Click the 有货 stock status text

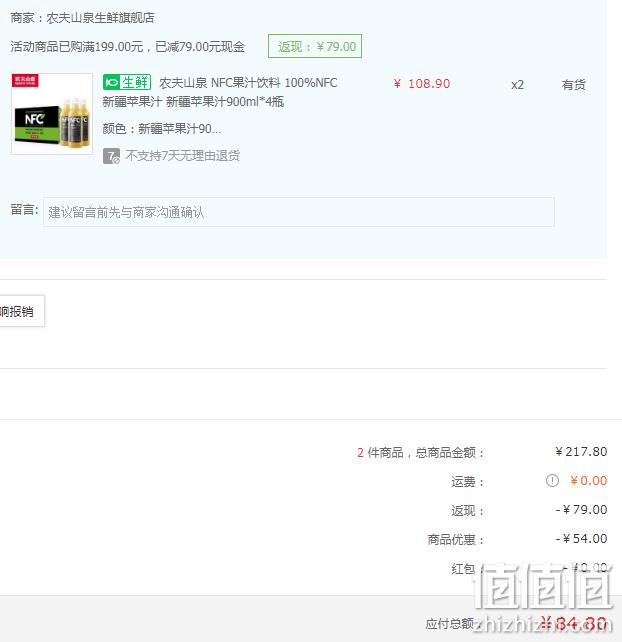click(573, 85)
